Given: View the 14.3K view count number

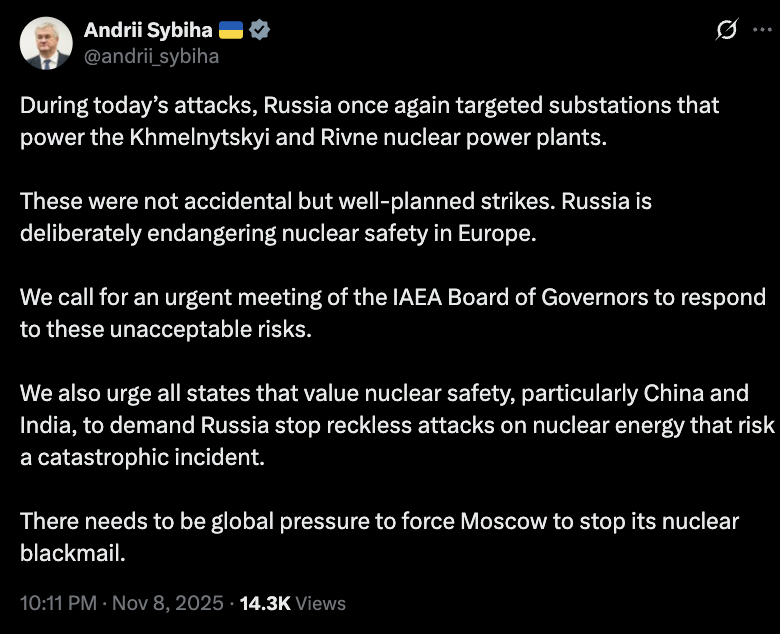Looking at the screenshot, I should click(265, 603).
